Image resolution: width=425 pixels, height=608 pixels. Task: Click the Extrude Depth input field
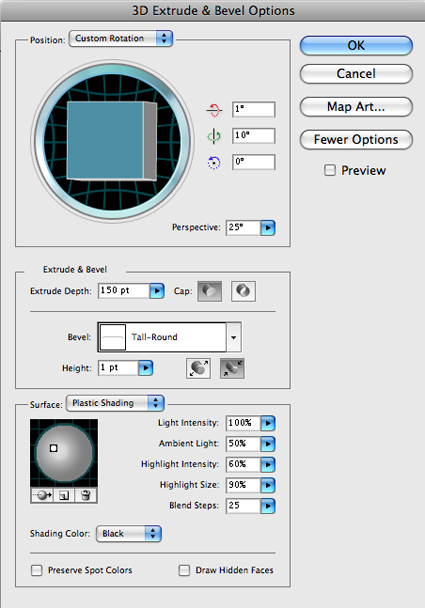(x=124, y=290)
